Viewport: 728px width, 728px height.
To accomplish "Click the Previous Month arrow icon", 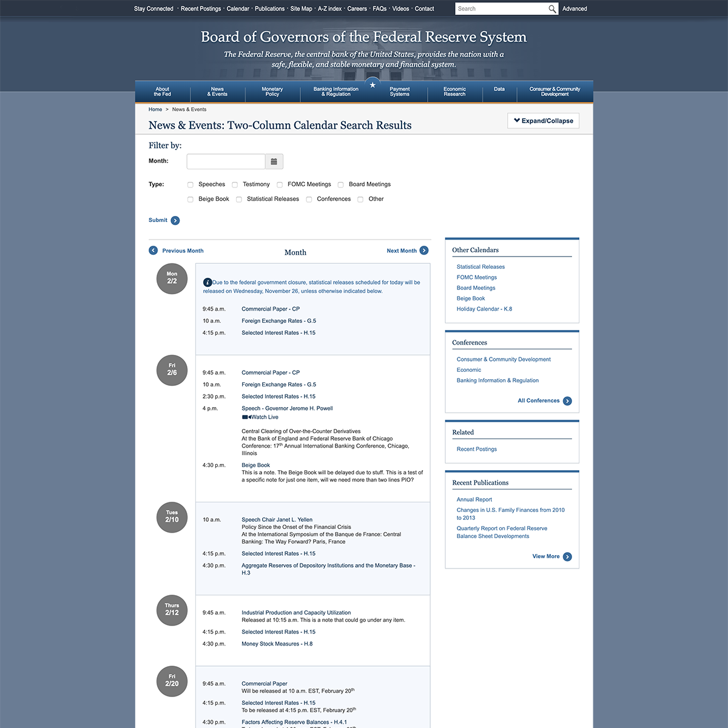I will 153,251.
